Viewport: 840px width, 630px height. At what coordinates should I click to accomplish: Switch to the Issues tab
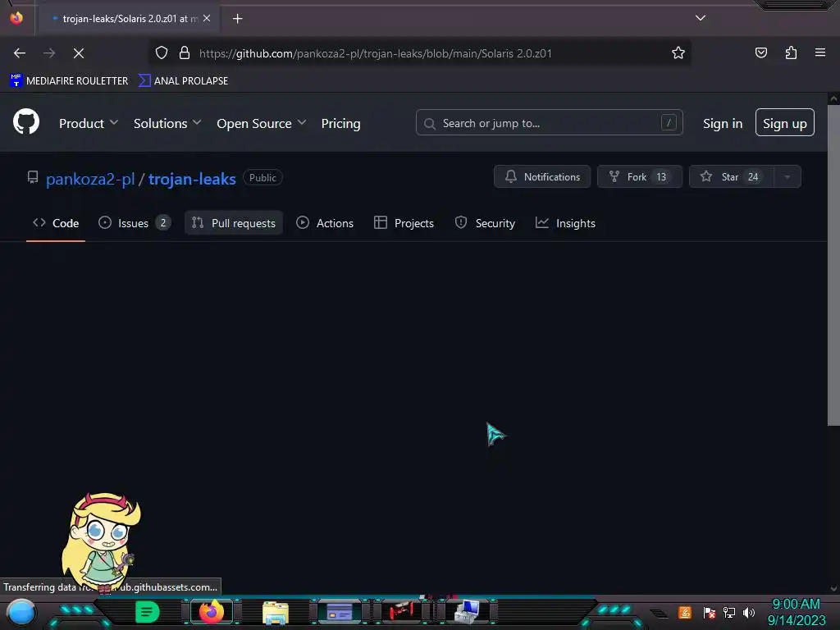(x=135, y=223)
